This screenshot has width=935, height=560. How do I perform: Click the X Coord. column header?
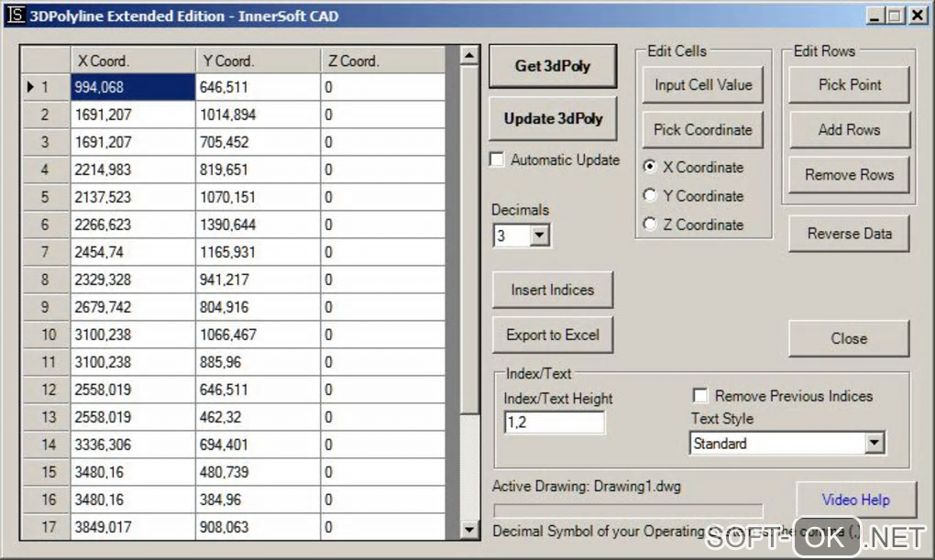point(133,60)
